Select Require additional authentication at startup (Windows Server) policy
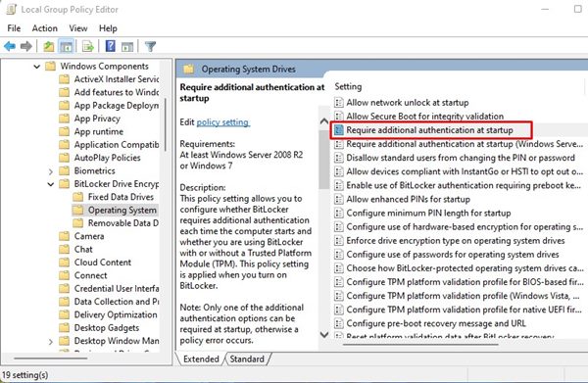 (x=465, y=144)
